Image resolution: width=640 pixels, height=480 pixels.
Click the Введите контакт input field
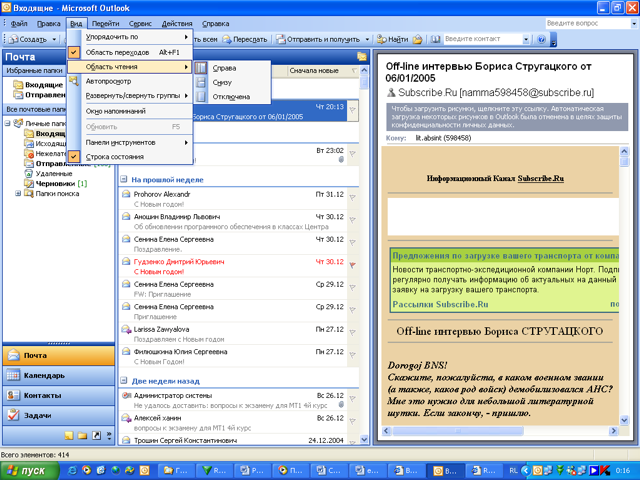coord(482,39)
